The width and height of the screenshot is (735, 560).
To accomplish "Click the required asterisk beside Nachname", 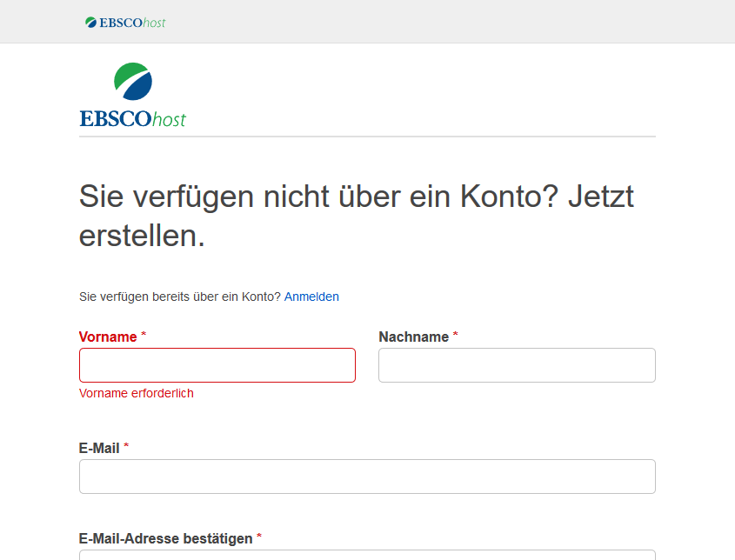I will coord(455,336).
